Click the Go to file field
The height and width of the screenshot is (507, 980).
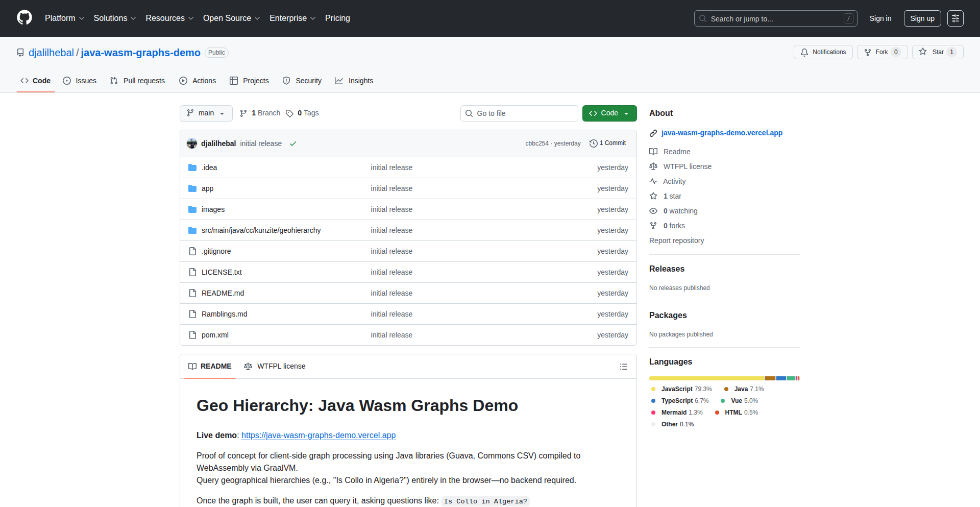519,113
